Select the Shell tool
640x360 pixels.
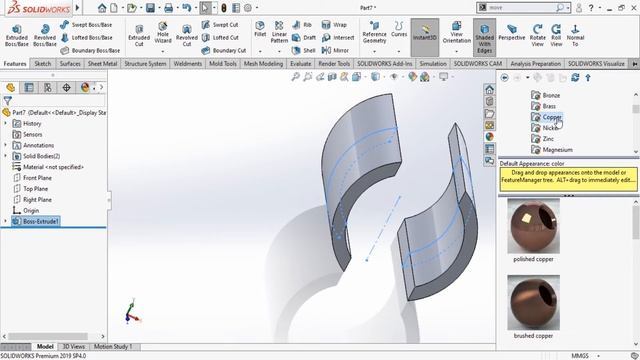click(x=304, y=51)
